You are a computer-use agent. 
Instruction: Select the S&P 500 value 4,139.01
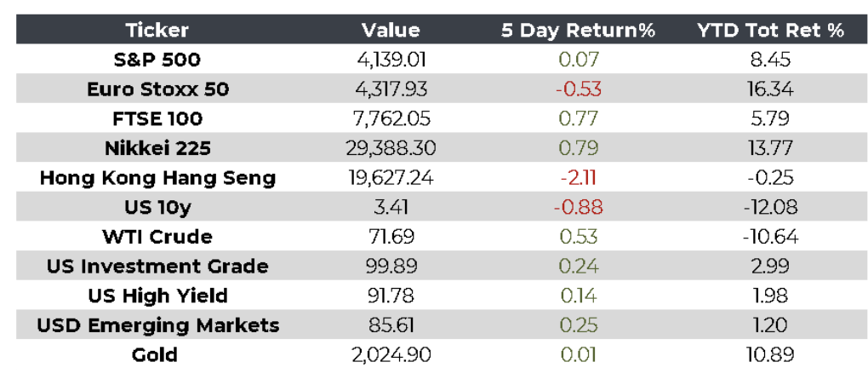click(391, 60)
